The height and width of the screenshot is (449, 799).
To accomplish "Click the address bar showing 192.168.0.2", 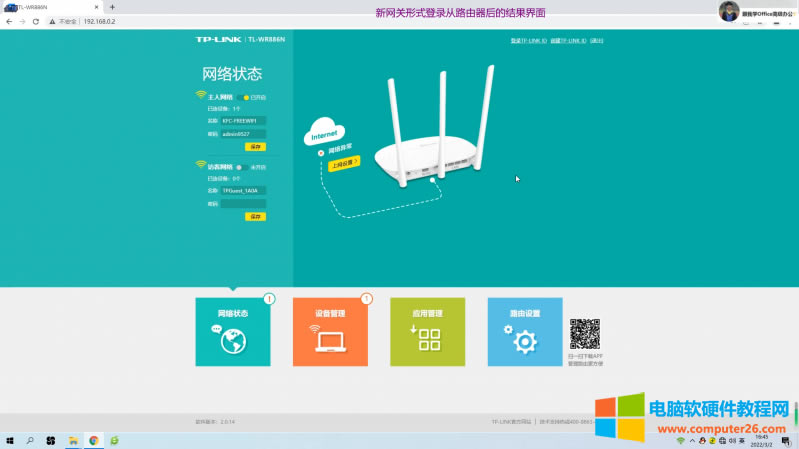I will (x=99, y=21).
